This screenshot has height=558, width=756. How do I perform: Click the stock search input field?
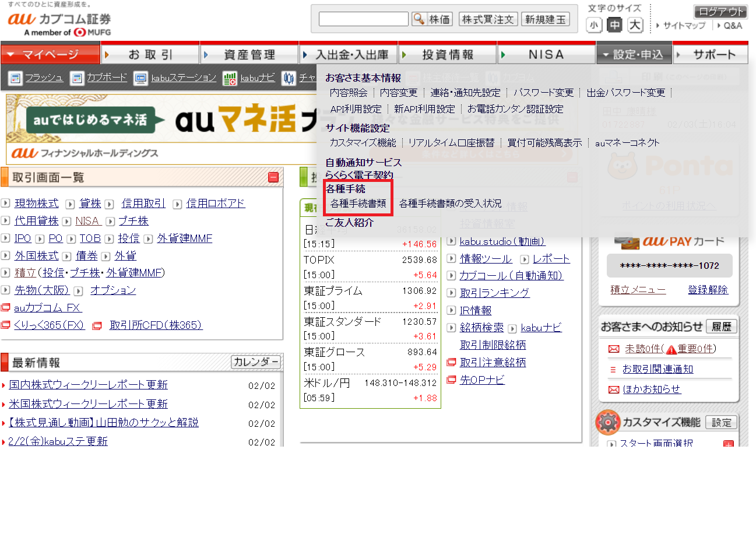pyautogui.click(x=363, y=19)
